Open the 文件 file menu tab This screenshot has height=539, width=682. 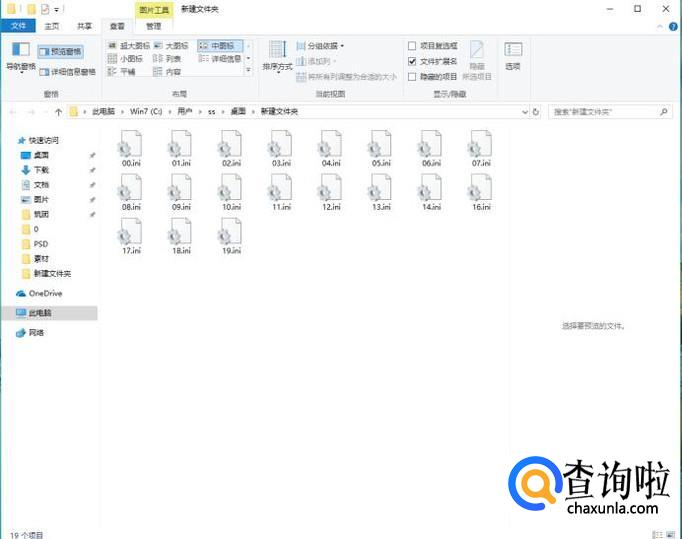tap(18, 26)
